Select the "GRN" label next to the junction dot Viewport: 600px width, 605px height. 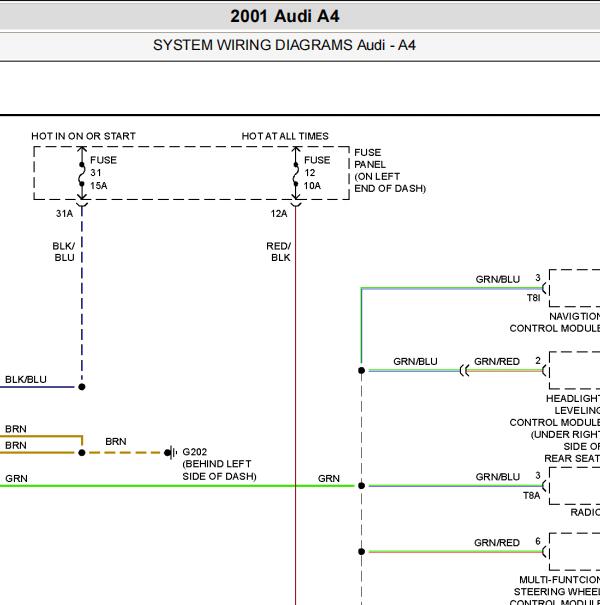pyautogui.click(x=329, y=479)
